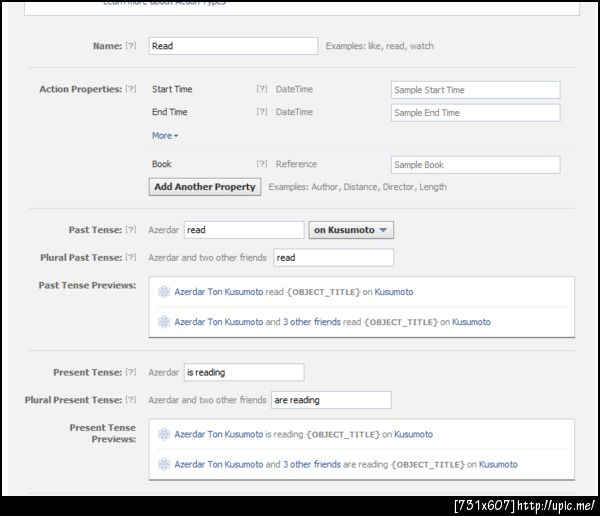Click the Present Tense is reading field

[244, 372]
